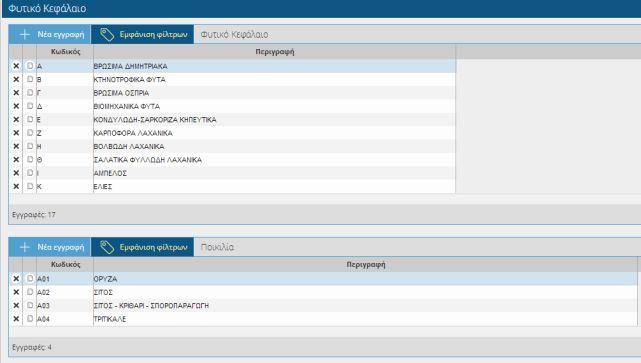Screen dimensions: 641x363
Task: Click code cell A01
Action: pos(65,279)
